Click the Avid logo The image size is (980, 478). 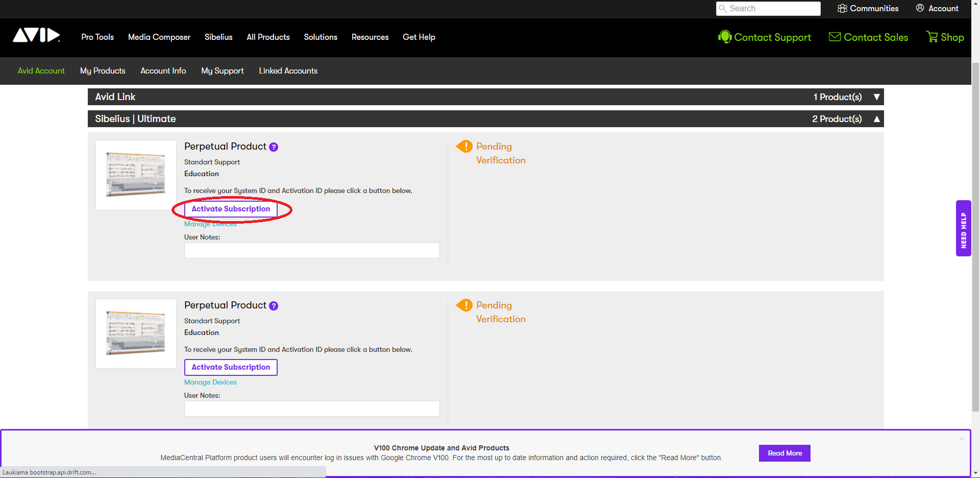pyautogui.click(x=36, y=35)
